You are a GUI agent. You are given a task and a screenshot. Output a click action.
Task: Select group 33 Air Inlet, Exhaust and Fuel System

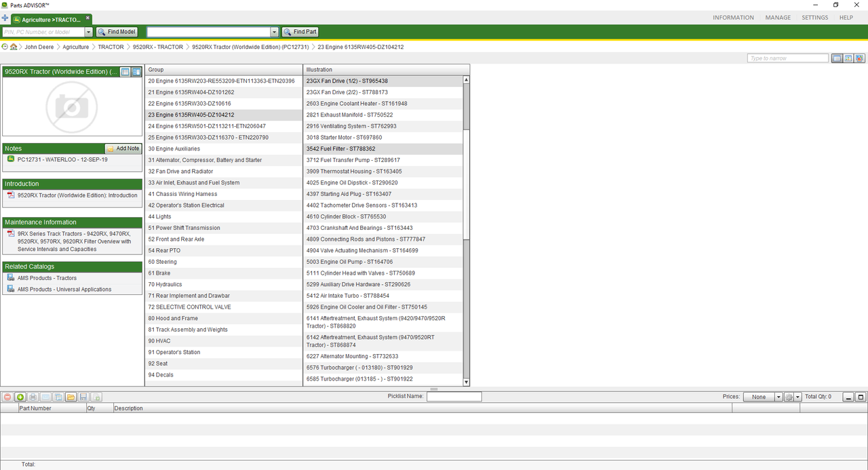[224, 182]
